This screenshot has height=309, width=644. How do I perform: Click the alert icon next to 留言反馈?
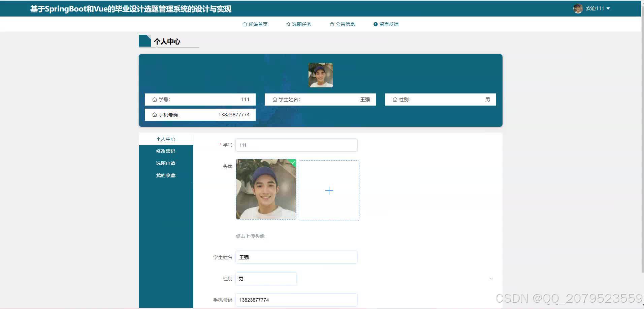[x=375, y=24]
